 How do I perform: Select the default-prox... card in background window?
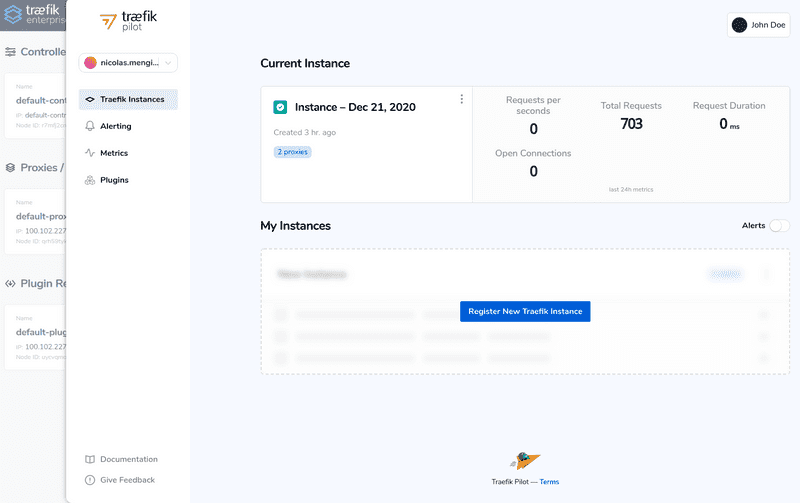(x=35, y=221)
